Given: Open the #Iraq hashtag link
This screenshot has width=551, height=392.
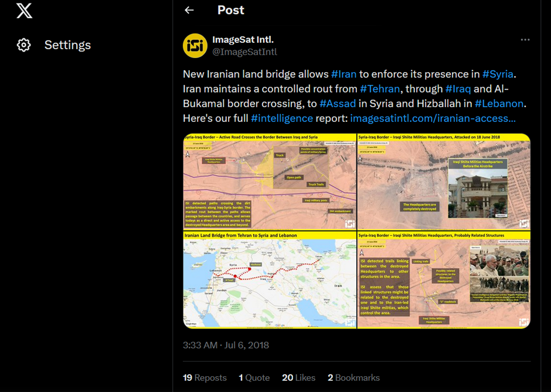Looking at the screenshot, I should [458, 89].
